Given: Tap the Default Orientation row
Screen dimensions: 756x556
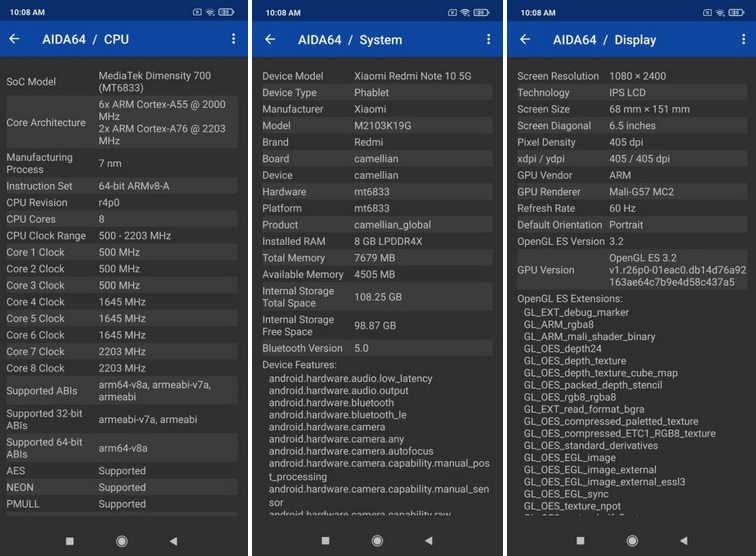Looking at the screenshot, I should pyautogui.click(x=632, y=225).
